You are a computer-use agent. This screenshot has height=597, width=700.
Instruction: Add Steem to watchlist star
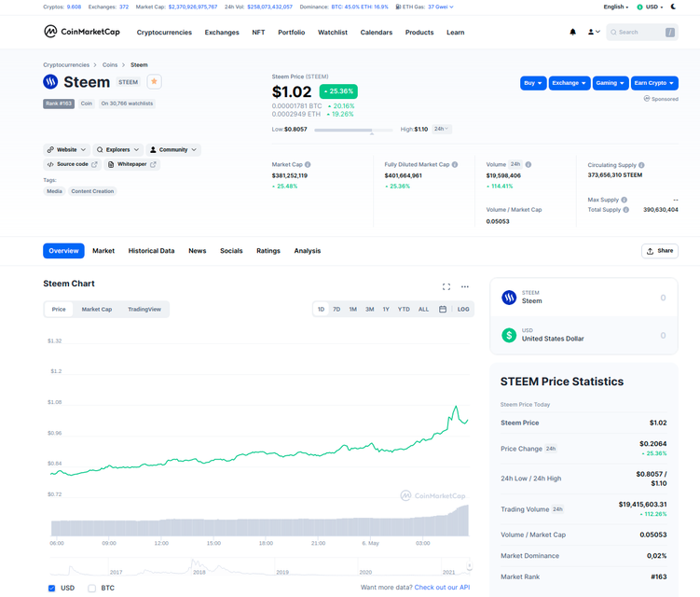pos(154,82)
